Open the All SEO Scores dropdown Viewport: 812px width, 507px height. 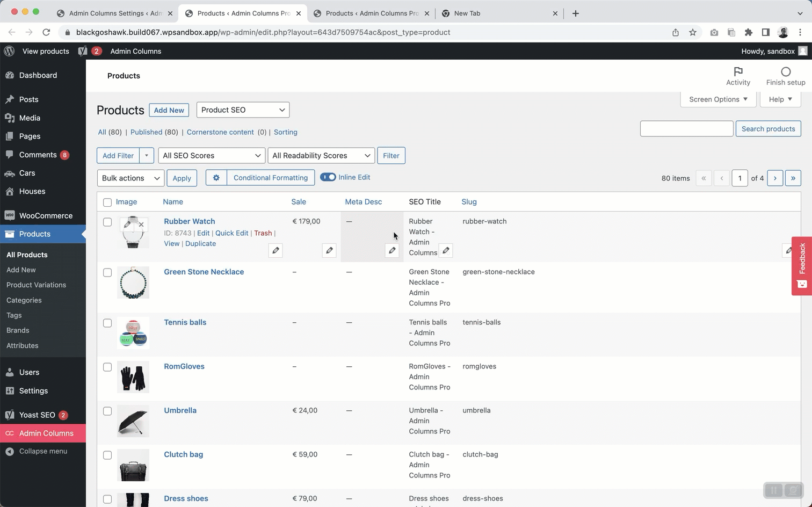click(212, 156)
